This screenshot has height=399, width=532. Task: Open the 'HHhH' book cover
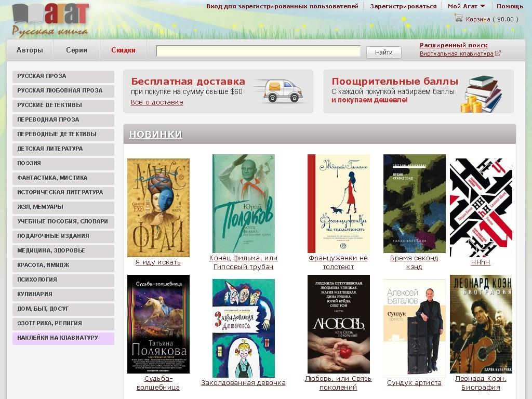tap(481, 207)
